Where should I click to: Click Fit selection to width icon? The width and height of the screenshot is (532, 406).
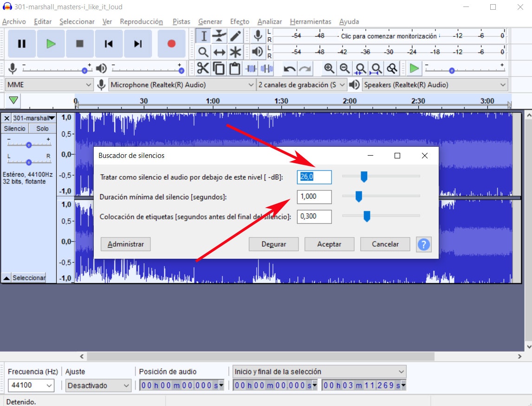point(360,69)
